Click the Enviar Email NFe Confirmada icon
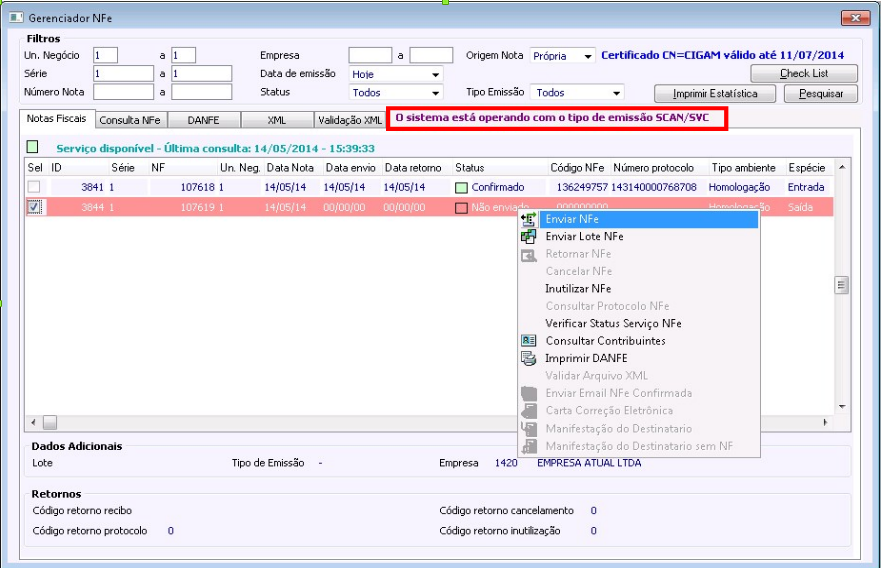 pos(528,393)
